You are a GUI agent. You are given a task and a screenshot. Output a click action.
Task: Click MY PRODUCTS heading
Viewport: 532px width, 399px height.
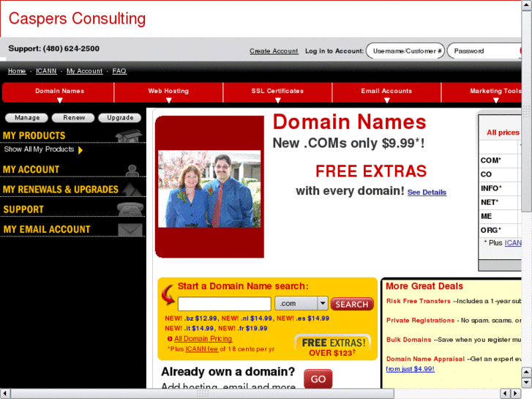34,135
